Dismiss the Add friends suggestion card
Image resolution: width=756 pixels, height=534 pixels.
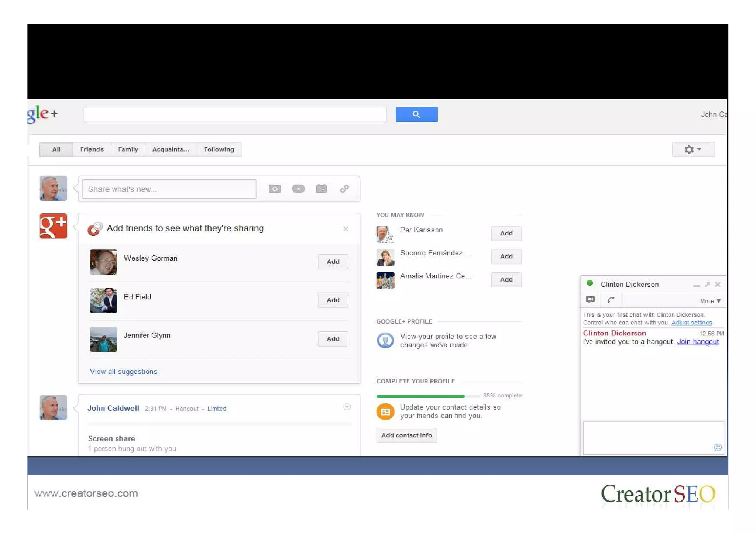(346, 229)
